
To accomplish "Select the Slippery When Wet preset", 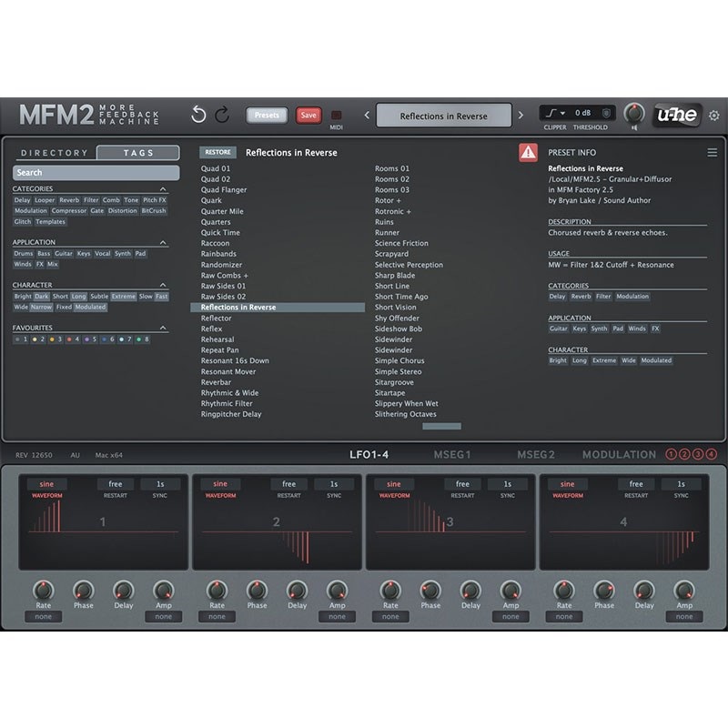I will 406,403.
